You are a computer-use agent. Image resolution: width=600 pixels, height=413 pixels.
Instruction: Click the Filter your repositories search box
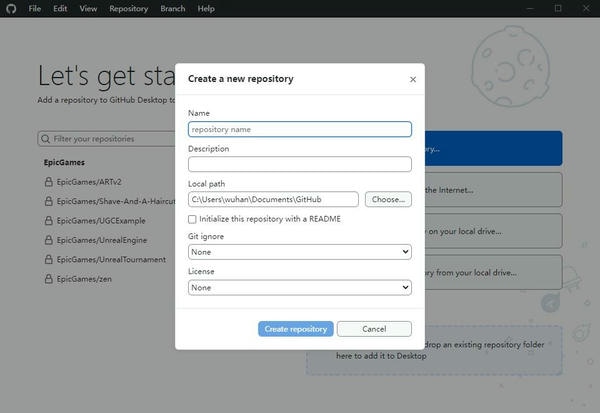[107, 139]
